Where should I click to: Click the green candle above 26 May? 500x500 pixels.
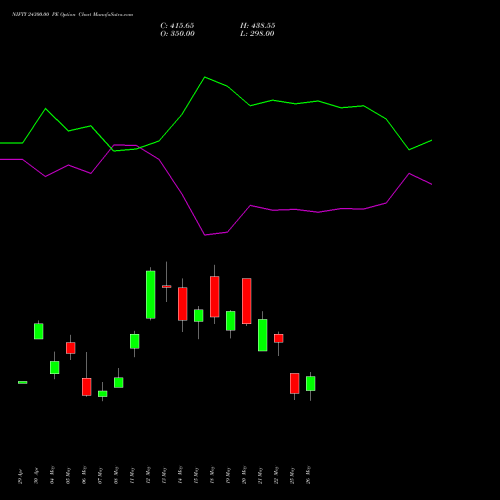point(311,383)
